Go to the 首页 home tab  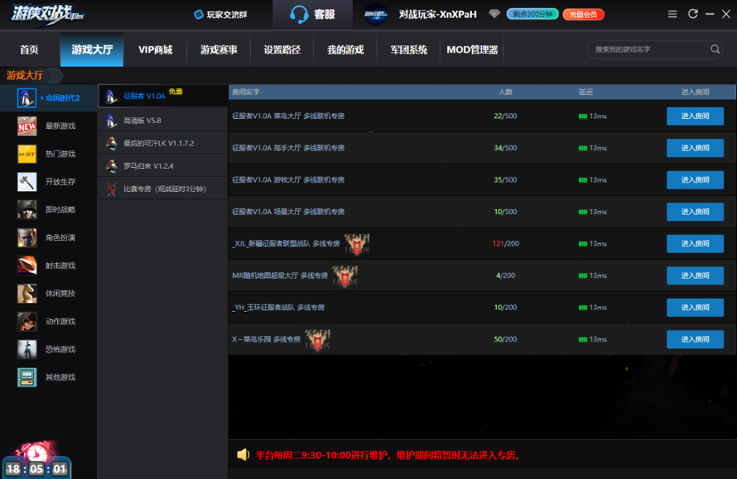(29, 49)
